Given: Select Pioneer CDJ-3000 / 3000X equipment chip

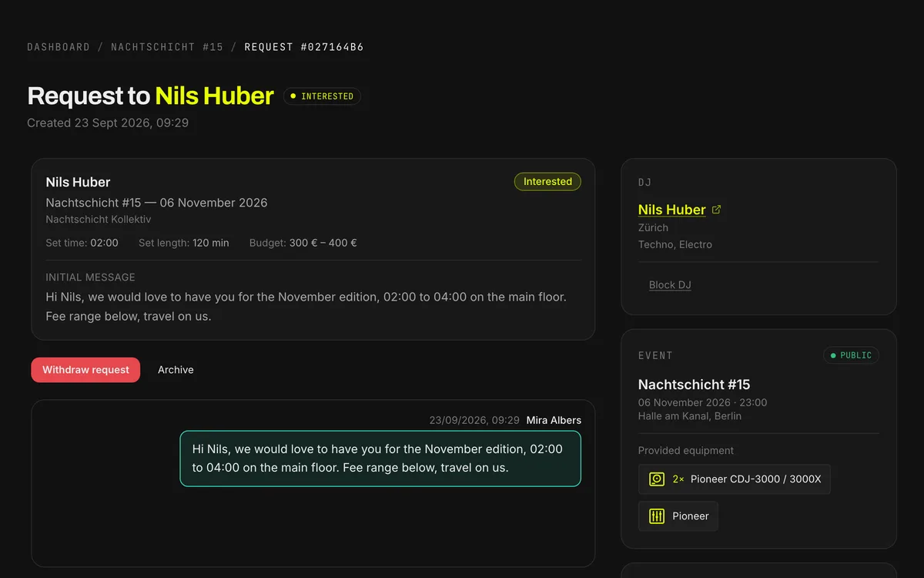Looking at the screenshot, I should point(734,479).
